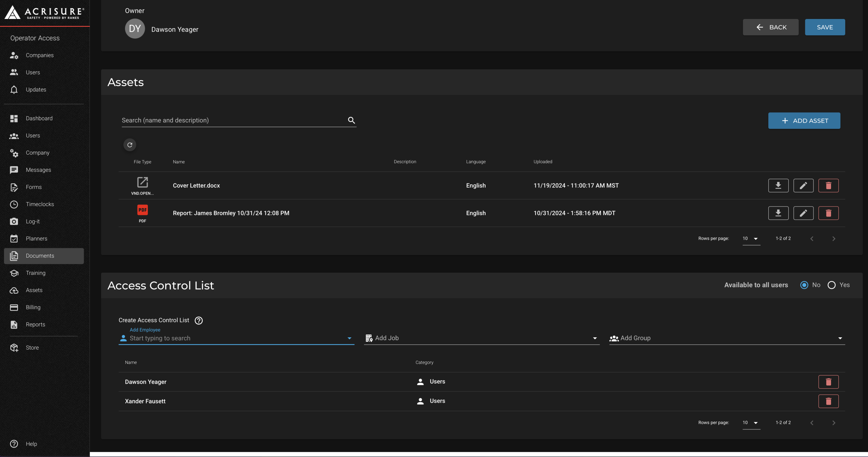Click the BACK button
Image resolution: width=868 pixels, height=457 pixels.
(771, 27)
